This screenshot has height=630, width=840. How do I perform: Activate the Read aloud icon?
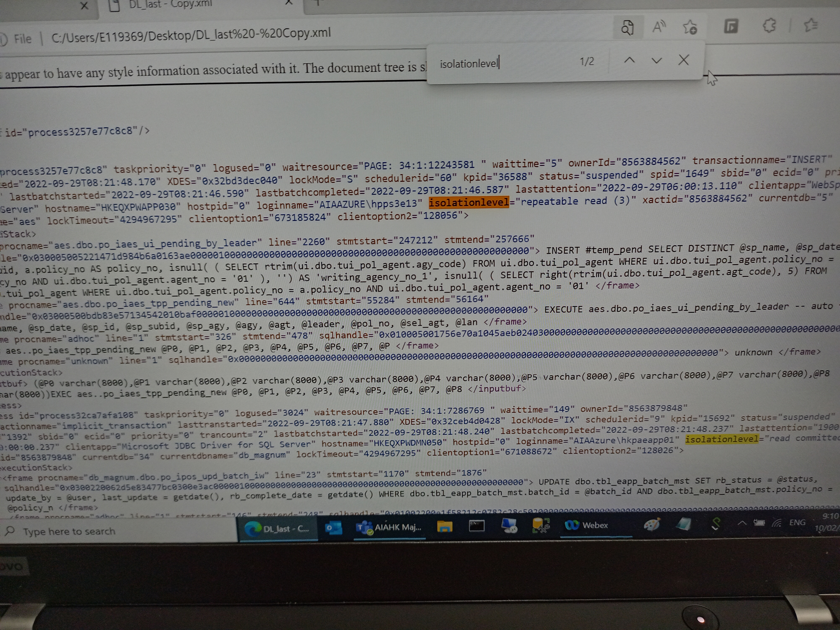point(659,27)
